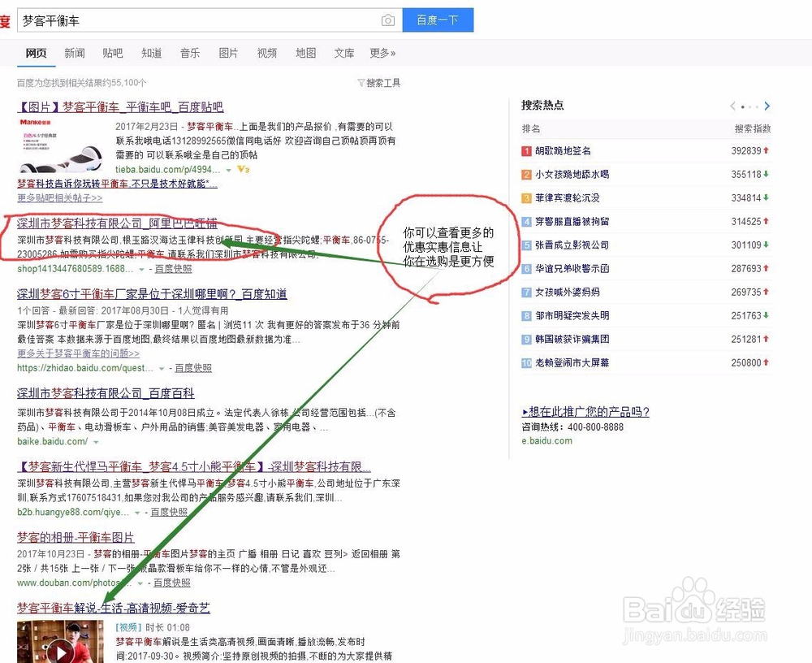Click the 百度一下 search button
This screenshot has width=812, height=663.
pyautogui.click(x=438, y=20)
